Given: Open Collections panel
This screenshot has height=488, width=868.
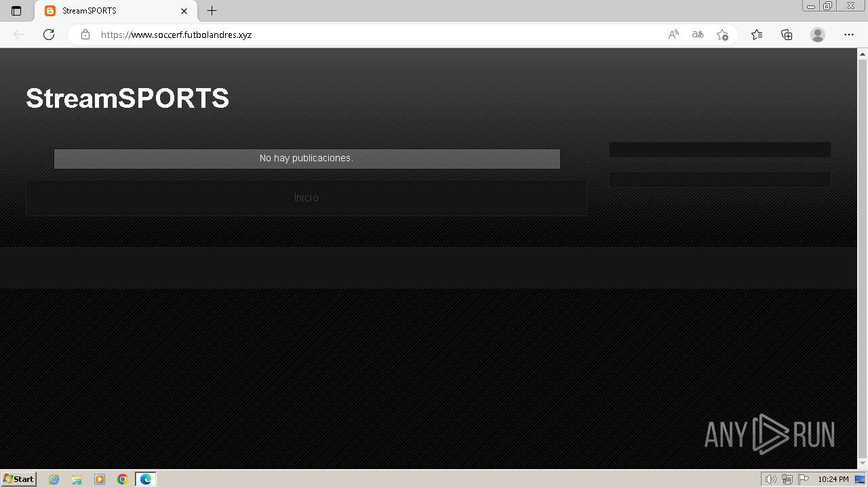Looking at the screenshot, I should (x=787, y=35).
